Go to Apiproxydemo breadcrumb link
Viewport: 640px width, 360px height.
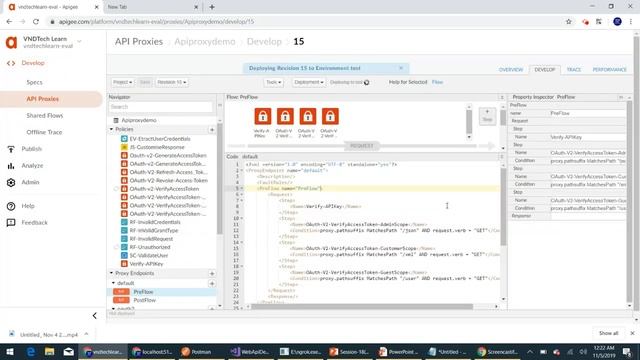pyautogui.click(x=204, y=42)
